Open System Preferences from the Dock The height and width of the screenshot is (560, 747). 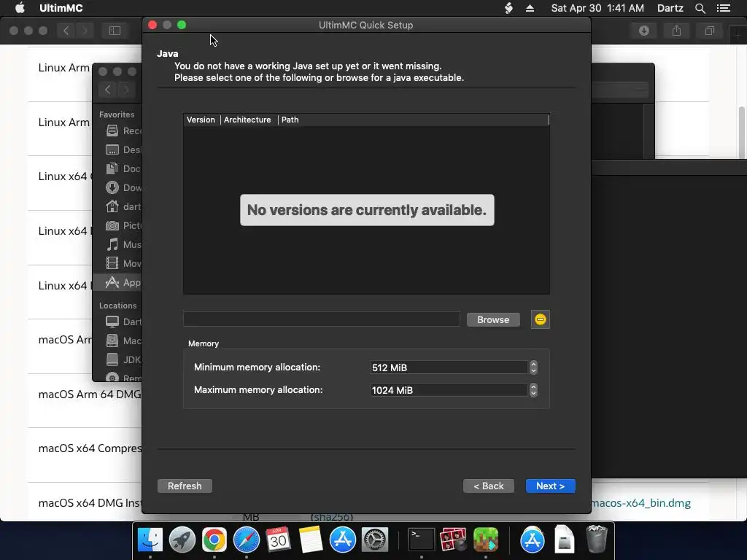pos(375,540)
